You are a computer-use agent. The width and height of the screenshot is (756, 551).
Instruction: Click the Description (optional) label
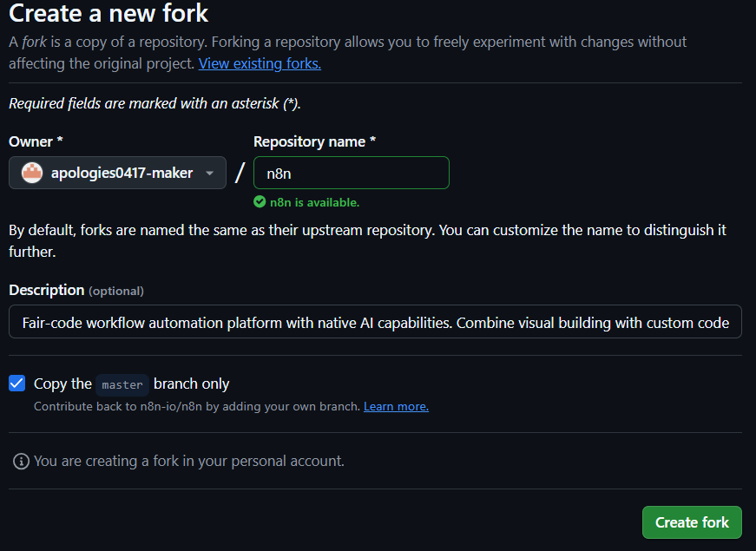click(x=76, y=290)
